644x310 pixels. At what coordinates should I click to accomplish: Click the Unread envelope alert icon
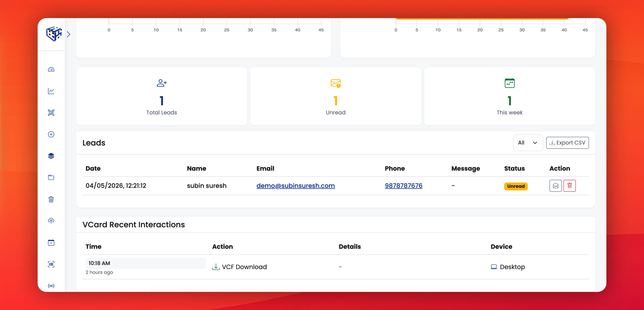335,83
